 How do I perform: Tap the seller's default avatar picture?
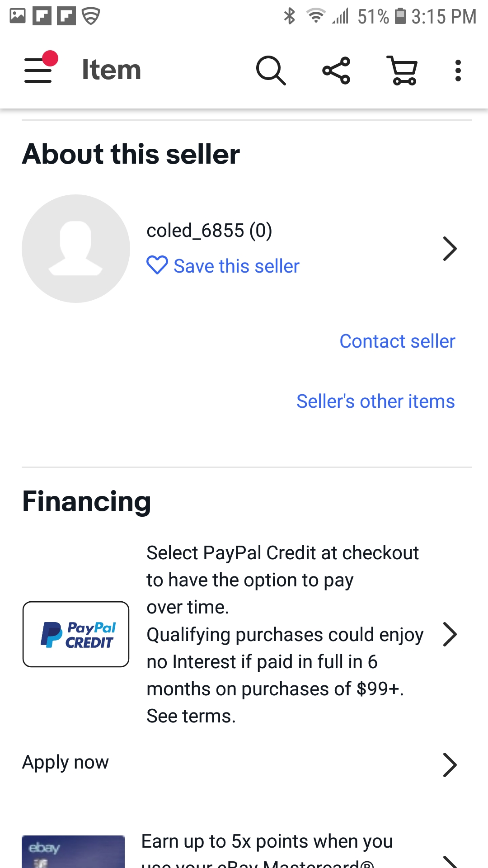(76, 249)
